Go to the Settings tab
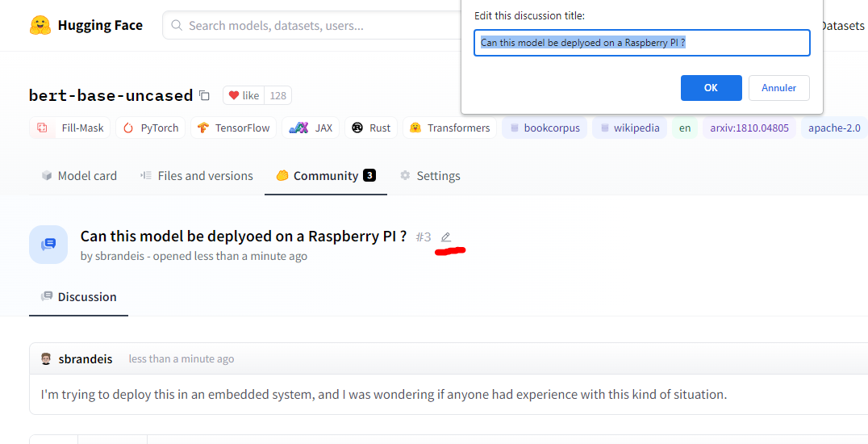The width and height of the screenshot is (868, 444). [x=430, y=176]
